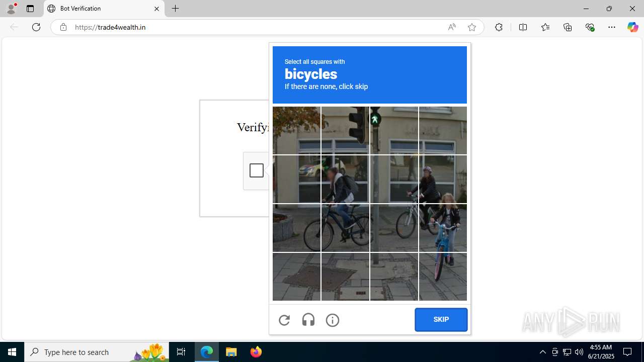Click the SKIP button

coord(441,320)
